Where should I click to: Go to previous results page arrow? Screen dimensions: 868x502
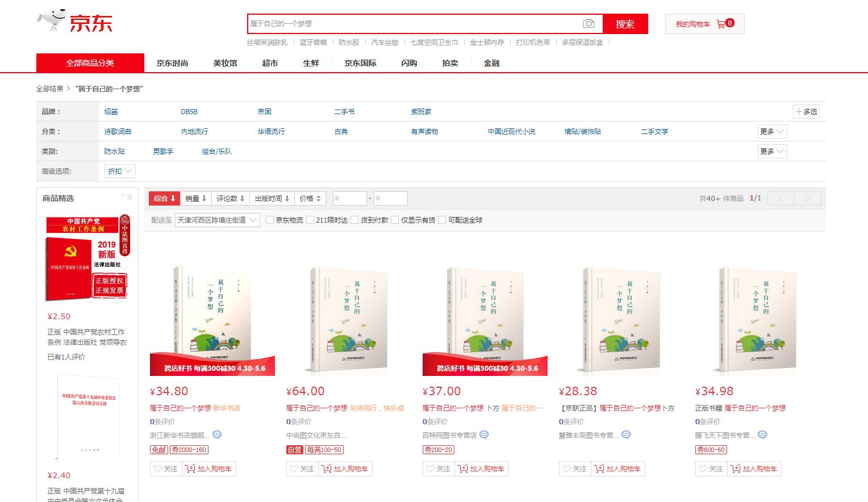(781, 198)
